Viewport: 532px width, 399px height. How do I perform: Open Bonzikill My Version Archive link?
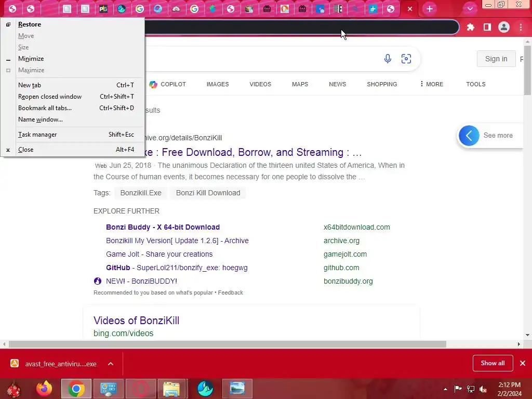pyautogui.click(x=177, y=241)
